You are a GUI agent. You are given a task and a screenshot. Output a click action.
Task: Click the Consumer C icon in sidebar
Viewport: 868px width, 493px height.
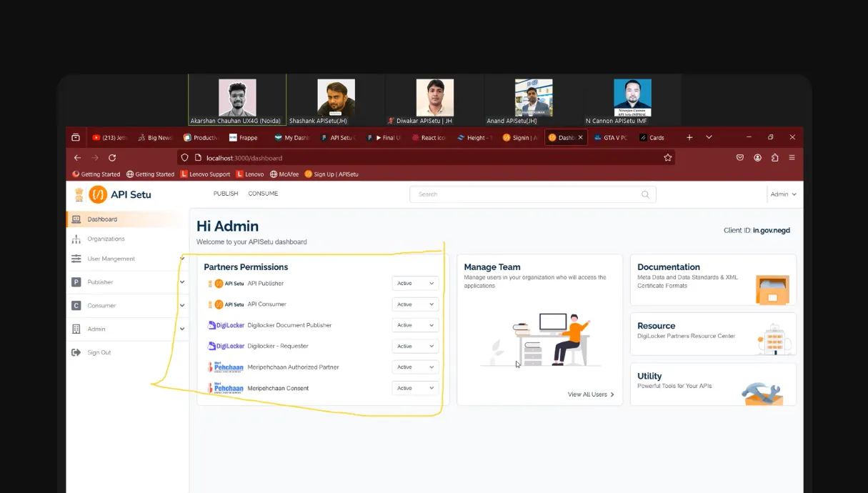click(76, 306)
